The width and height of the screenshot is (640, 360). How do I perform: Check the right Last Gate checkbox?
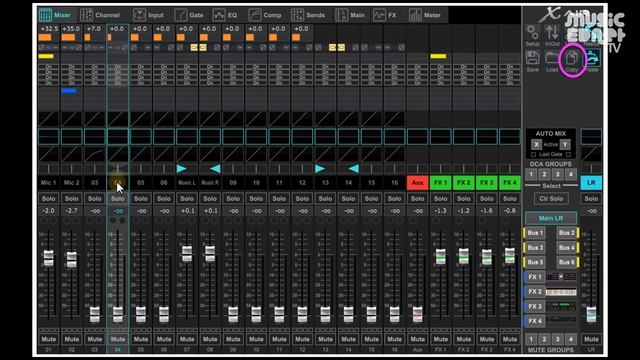coord(568,155)
